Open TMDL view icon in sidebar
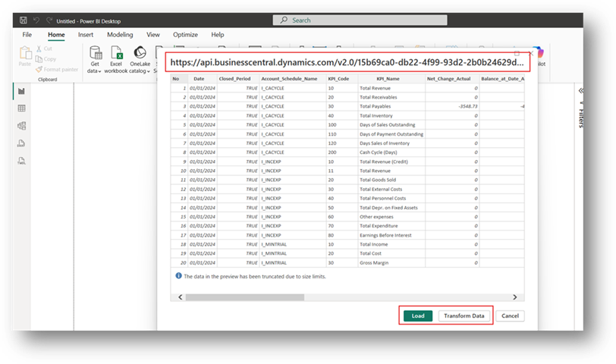616x364 pixels. point(21,160)
